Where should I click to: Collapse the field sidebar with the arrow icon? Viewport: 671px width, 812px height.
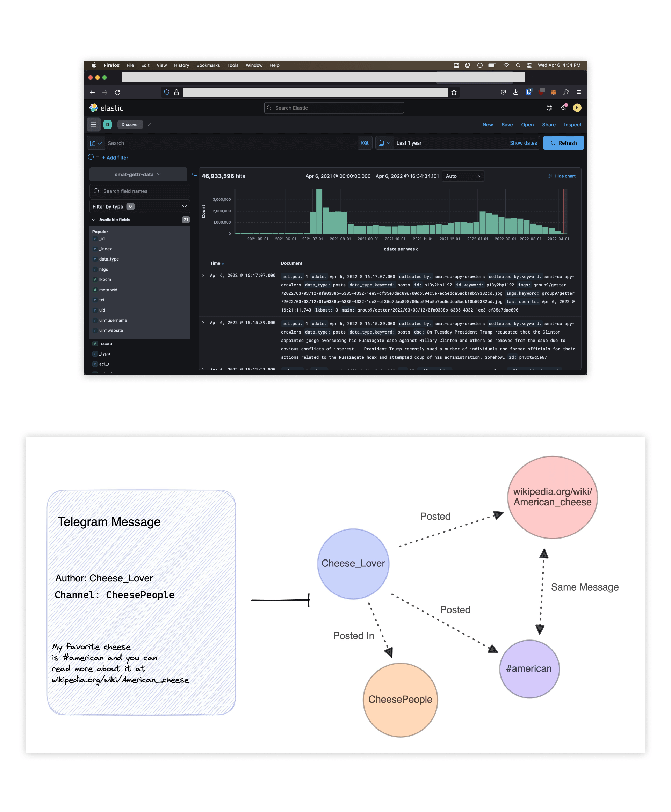click(x=194, y=174)
